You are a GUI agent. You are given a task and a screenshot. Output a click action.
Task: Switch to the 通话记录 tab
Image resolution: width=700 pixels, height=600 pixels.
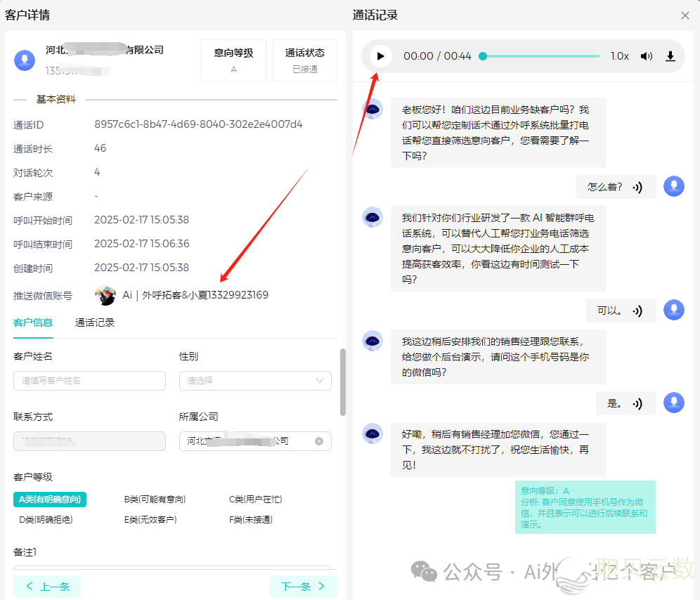pyautogui.click(x=95, y=322)
